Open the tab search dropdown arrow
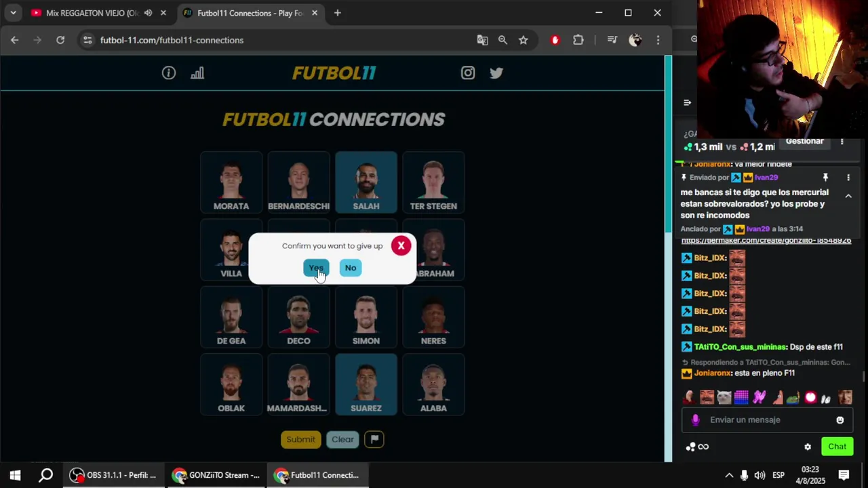Image resolution: width=868 pixels, height=488 pixels. pyautogui.click(x=13, y=13)
